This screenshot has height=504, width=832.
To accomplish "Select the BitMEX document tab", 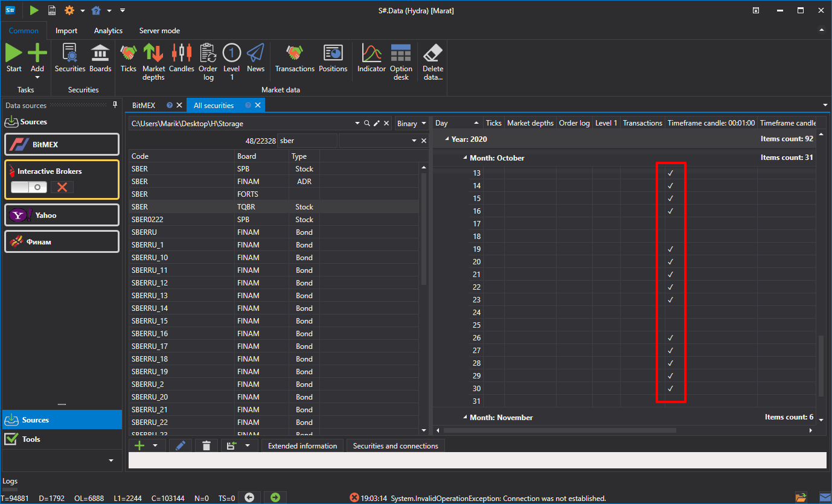I will point(144,105).
